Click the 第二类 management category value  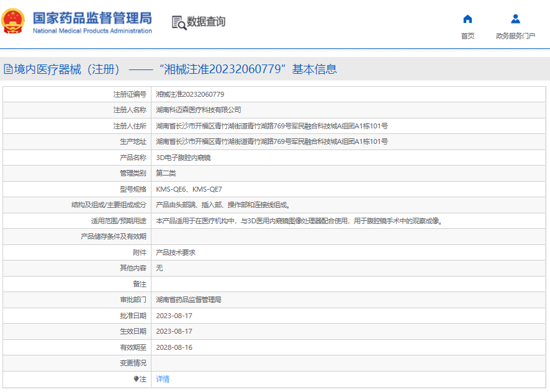point(166,173)
